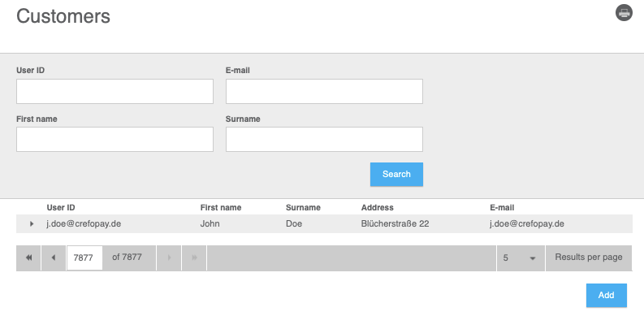Click the next page arrow
Image resolution: width=644 pixels, height=316 pixels.
[169, 258]
